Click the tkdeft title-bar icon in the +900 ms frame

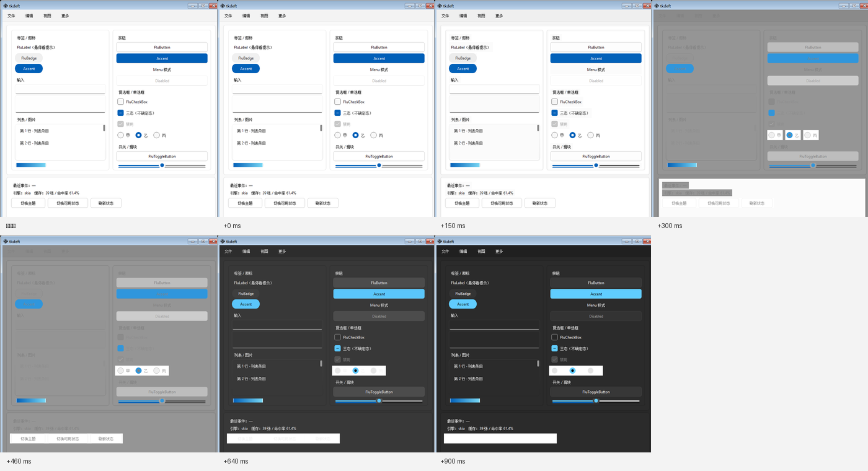(438, 241)
